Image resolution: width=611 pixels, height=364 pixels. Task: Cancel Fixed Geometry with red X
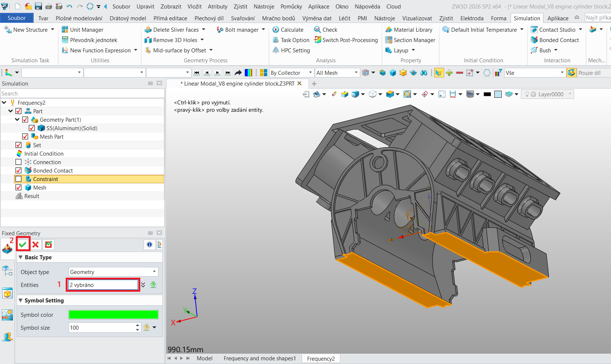point(35,245)
